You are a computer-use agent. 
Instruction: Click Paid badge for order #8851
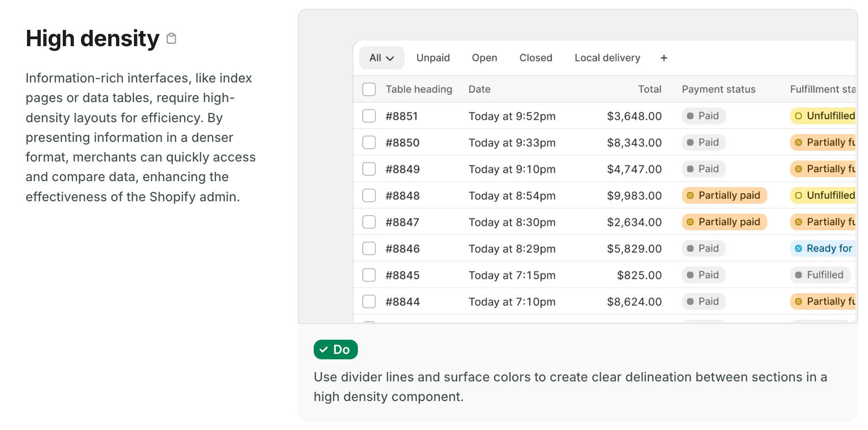(x=704, y=116)
